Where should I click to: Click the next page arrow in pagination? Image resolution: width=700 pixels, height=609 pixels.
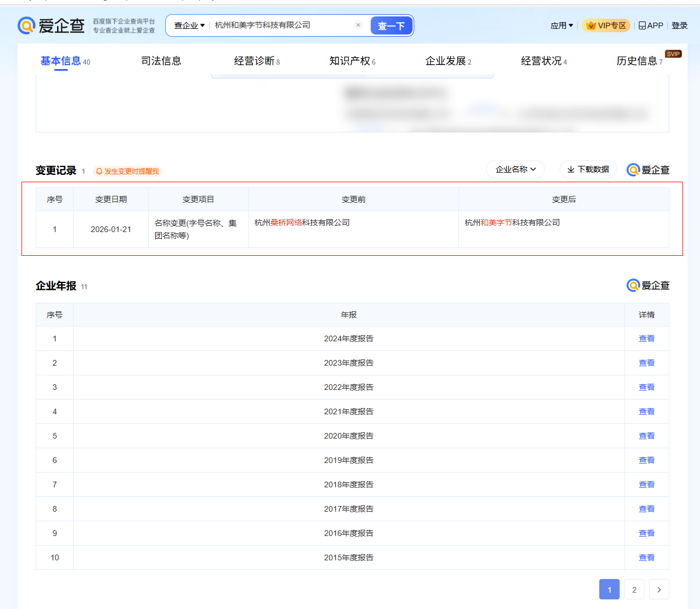pos(659,589)
